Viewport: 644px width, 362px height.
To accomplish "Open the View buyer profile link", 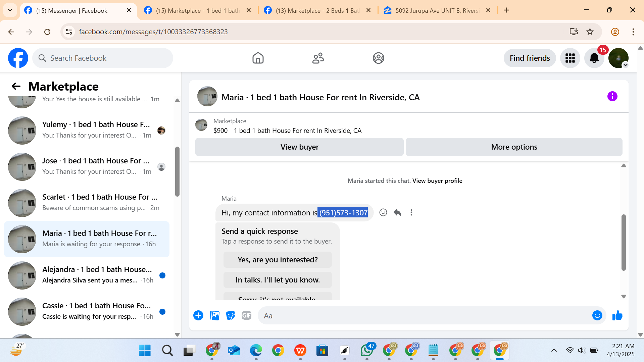I will coord(437,181).
